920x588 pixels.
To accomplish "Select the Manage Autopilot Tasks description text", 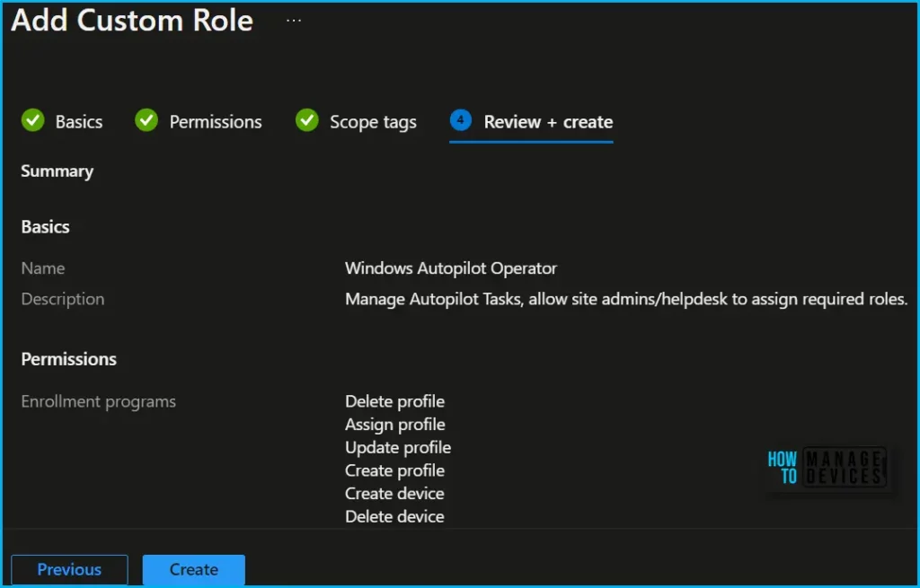I will click(x=626, y=299).
